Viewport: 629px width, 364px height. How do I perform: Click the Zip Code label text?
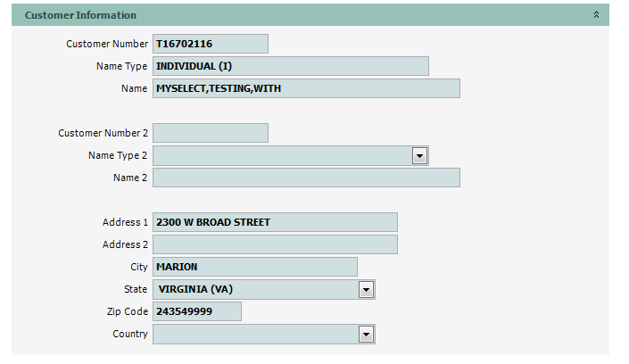pyautogui.click(x=126, y=311)
